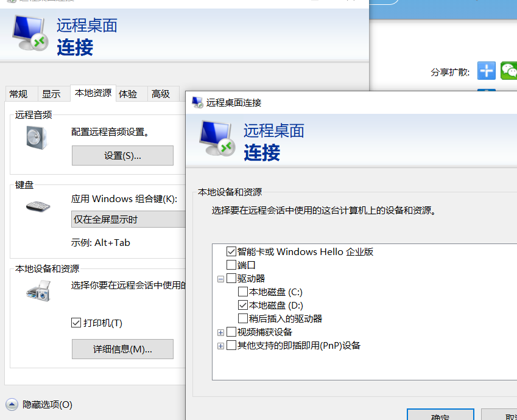The width and height of the screenshot is (517, 420).
Task: Toggle the 打印机(T) checkbox
Action: coord(76,323)
